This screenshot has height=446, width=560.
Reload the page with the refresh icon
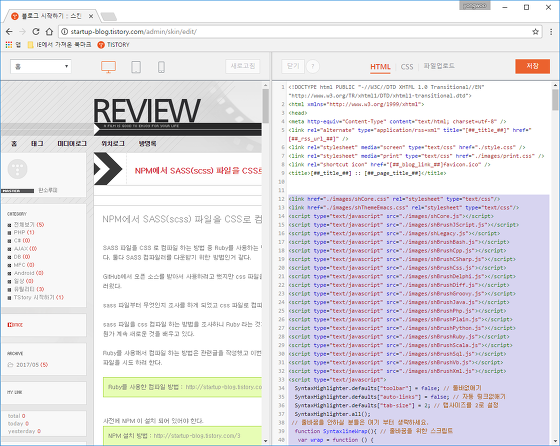point(36,31)
